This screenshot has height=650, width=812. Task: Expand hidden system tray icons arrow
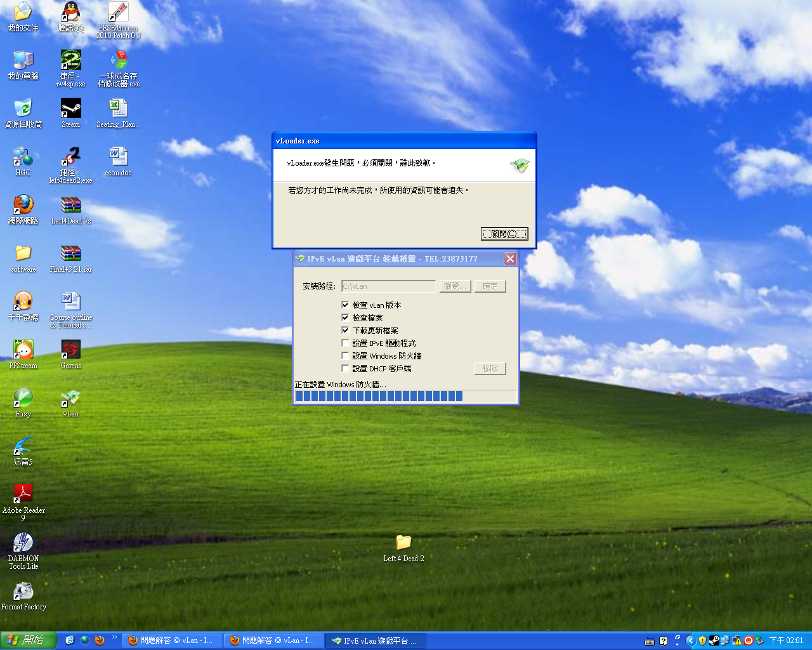691,640
